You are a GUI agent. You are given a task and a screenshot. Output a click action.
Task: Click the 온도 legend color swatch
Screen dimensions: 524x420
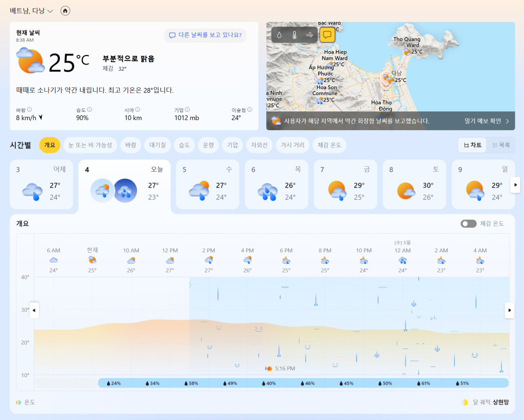click(x=18, y=402)
